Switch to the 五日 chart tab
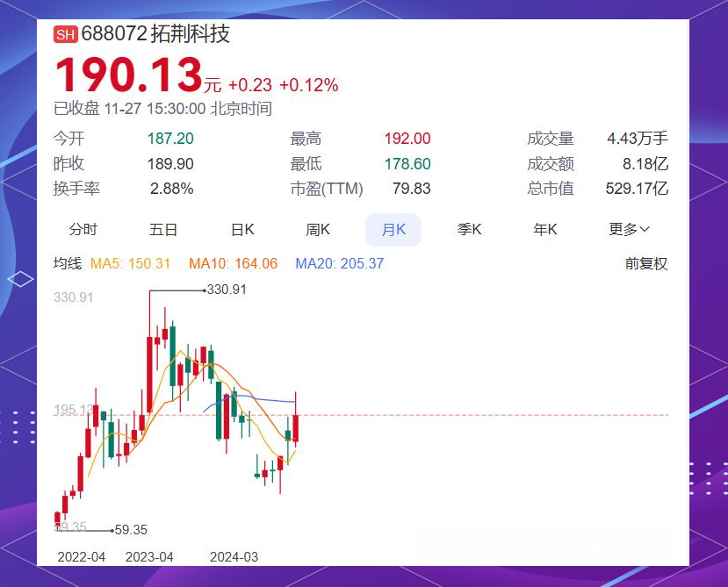Viewport: 728px width, 587px height. 163,229
